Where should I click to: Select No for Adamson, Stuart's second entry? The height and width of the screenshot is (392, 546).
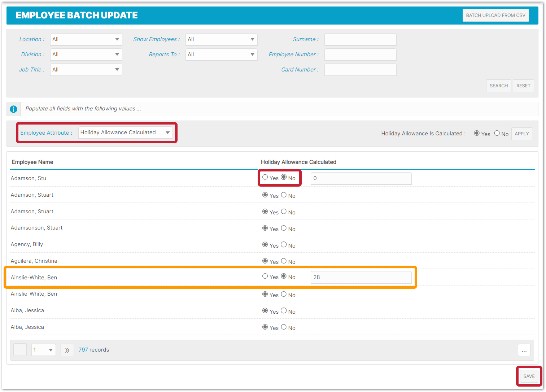(284, 212)
